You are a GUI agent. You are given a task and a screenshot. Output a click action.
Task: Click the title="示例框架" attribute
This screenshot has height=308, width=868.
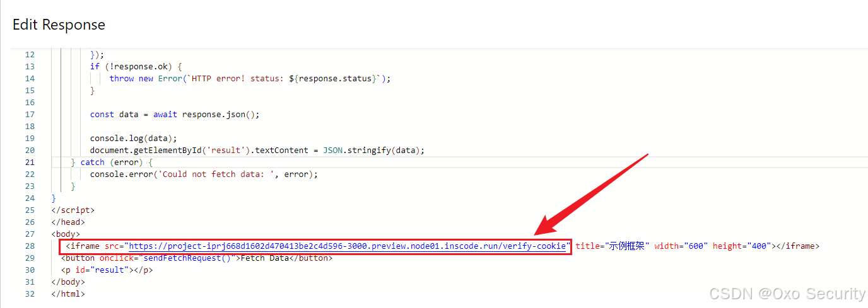[613, 246]
